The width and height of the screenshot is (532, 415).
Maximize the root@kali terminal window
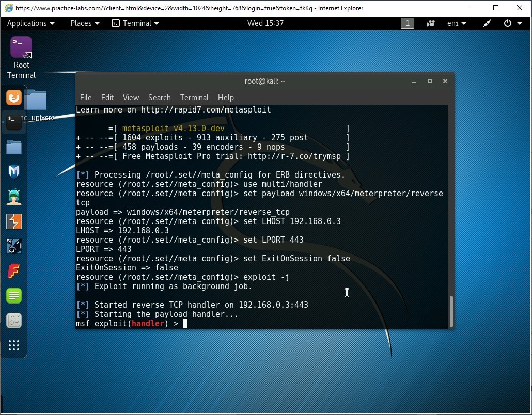pos(430,81)
